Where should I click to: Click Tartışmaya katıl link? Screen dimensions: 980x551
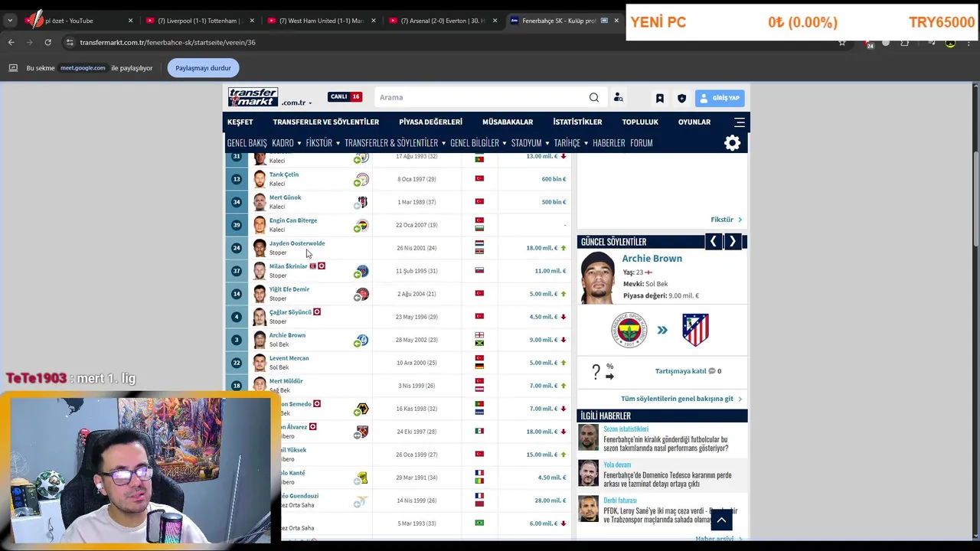pyautogui.click(x=681, y=371)
